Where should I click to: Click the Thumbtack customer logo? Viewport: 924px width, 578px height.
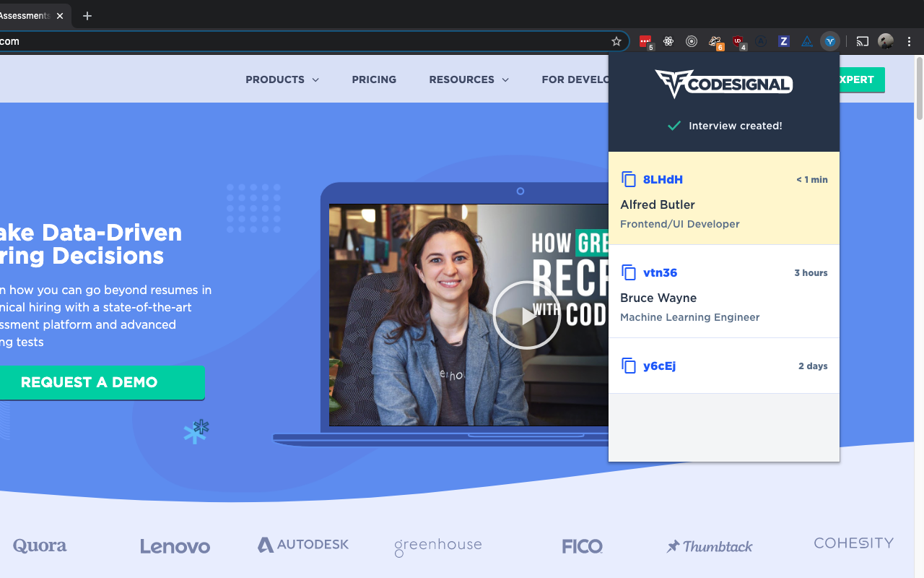pos(710,546)
